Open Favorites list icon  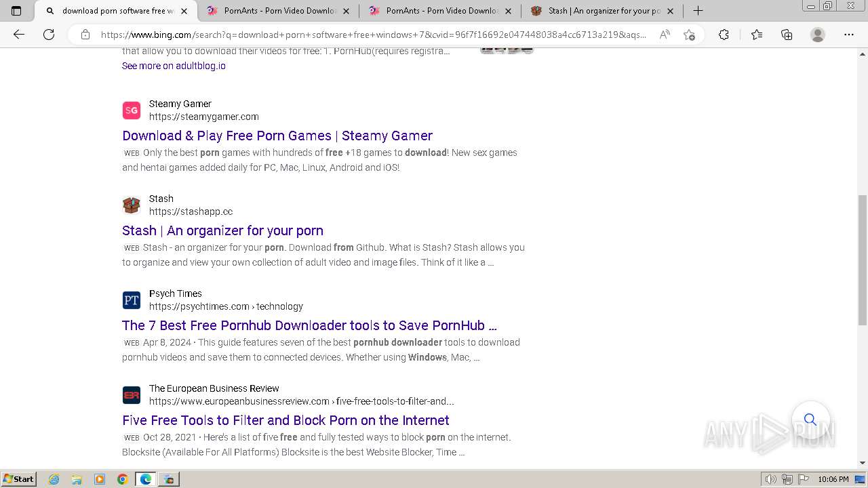(757, 35)
